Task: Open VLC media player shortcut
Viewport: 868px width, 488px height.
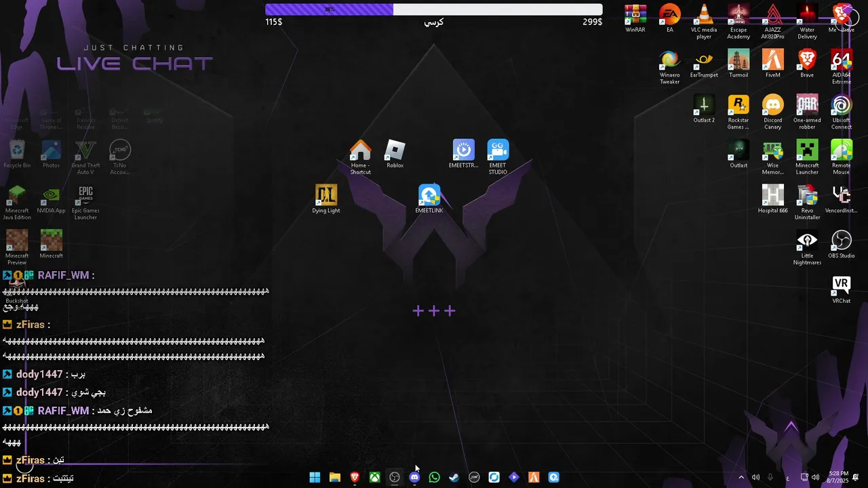Action: [x=704, y=22]
